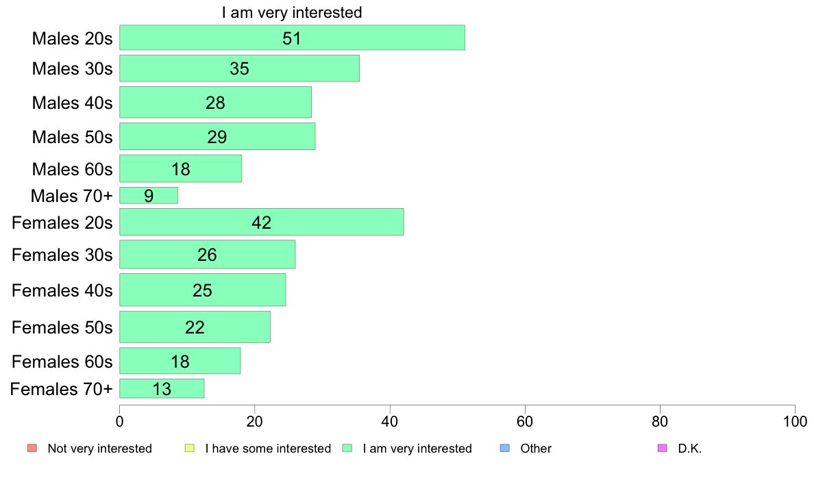Click the Males 50s bar labeled 29

pos(217,136)
